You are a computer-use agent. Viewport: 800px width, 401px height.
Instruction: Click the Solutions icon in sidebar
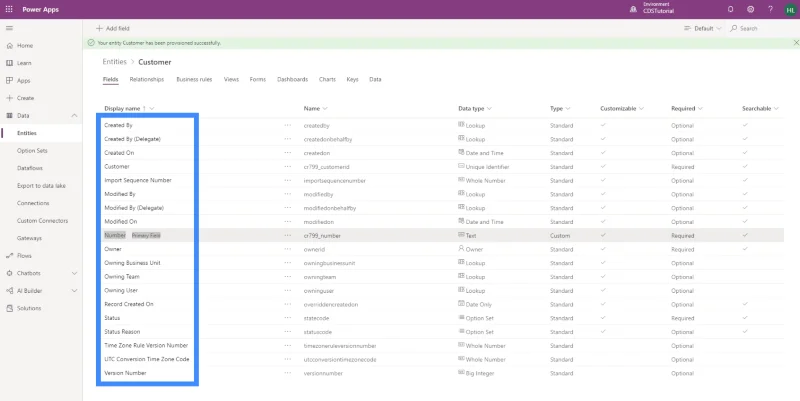[x=9, y=308]
